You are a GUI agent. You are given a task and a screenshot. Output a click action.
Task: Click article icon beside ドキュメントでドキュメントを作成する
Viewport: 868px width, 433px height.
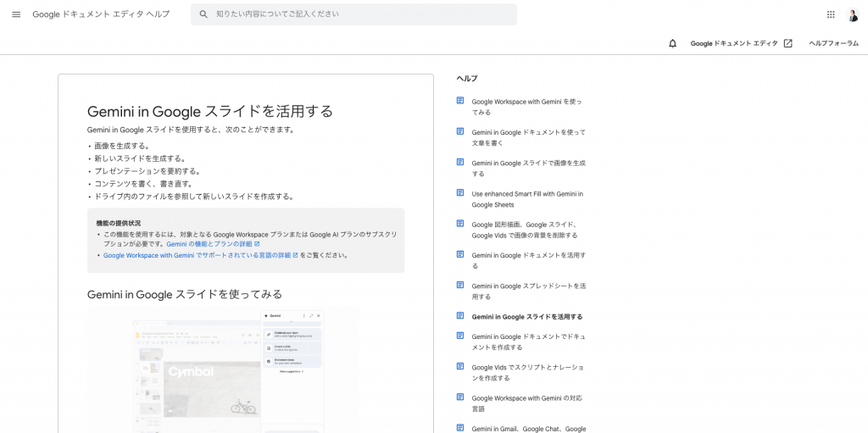(459, 336)
